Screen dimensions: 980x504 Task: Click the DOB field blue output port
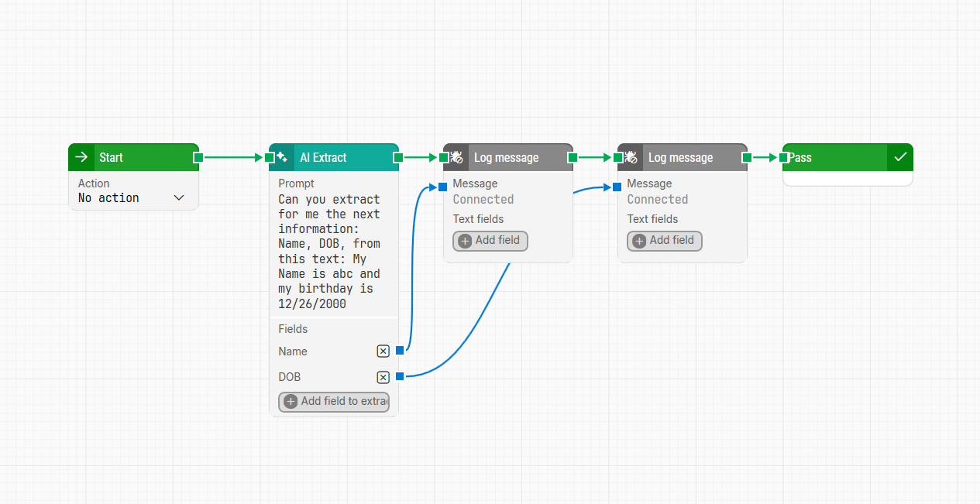400,376
